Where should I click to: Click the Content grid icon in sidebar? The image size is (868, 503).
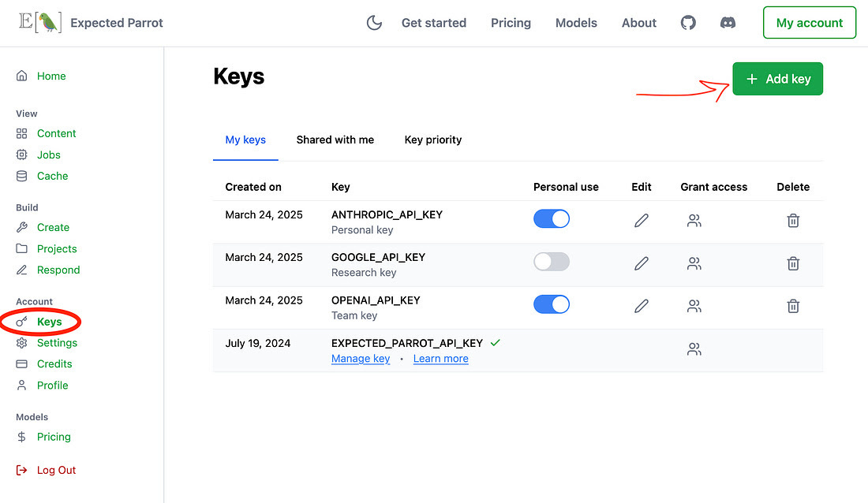pyautogui.click(x=21, y=133)
